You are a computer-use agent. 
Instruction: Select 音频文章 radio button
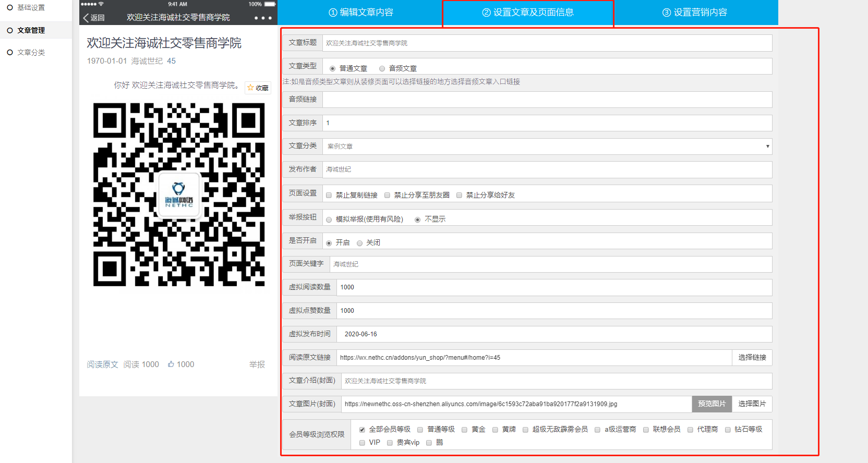click(x=382, y=68)
